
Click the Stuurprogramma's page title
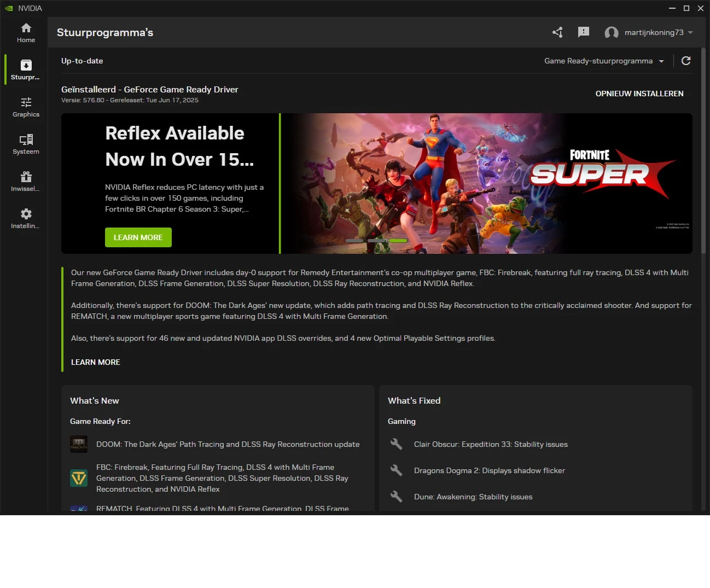(x=105, y=32)
